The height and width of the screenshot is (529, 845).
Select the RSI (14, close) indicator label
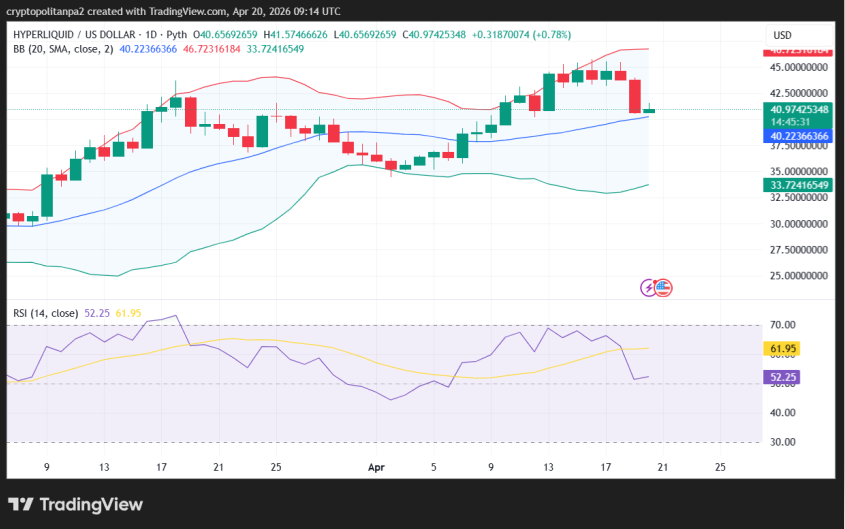pos(47,313)
